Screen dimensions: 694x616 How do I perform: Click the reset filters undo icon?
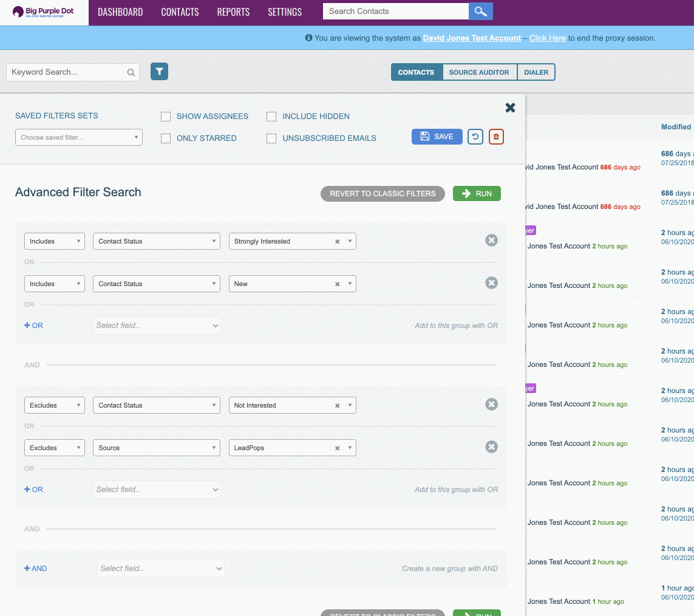click(x=475, y=137)
